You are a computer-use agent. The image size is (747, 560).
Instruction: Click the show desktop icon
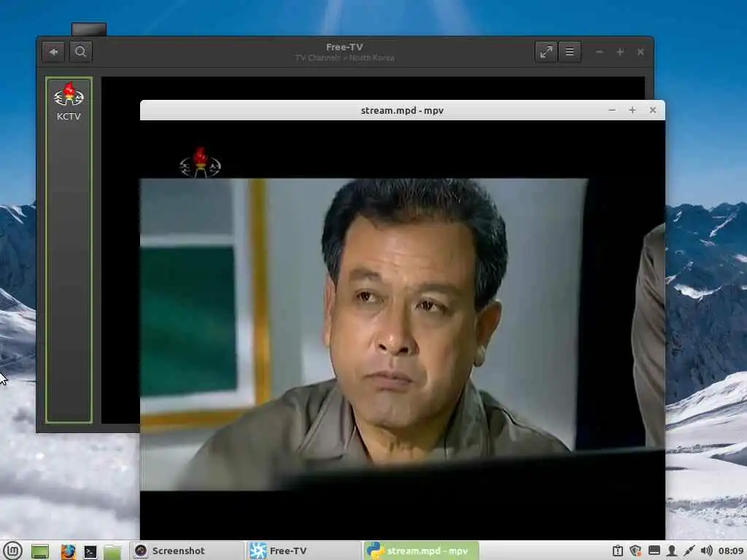41,551
